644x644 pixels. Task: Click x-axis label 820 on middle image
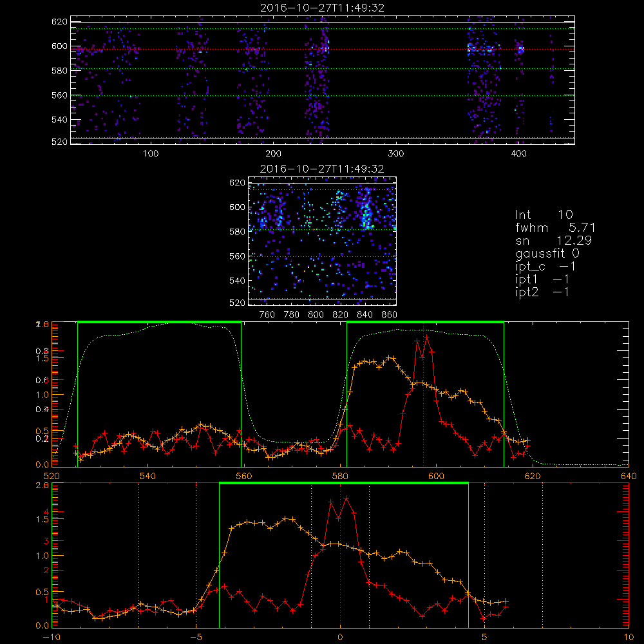pos(341,315)
